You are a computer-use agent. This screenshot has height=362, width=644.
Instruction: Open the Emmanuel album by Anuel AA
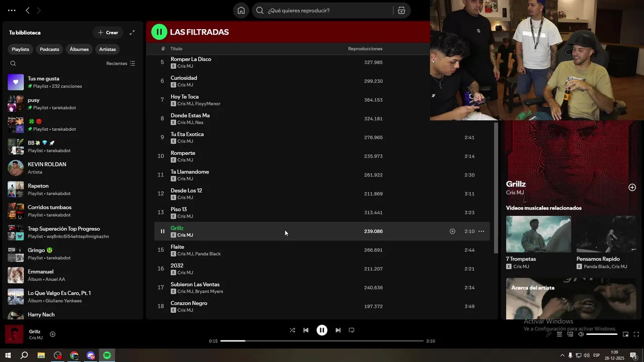click(x=73, y=275)
